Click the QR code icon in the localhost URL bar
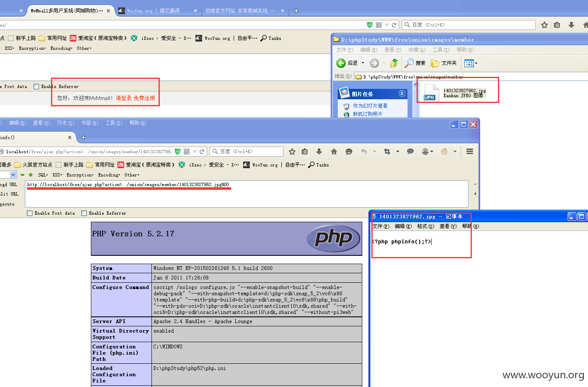This screenshot has height=387, width=588. pyautogui.click(x=187, y=152)
